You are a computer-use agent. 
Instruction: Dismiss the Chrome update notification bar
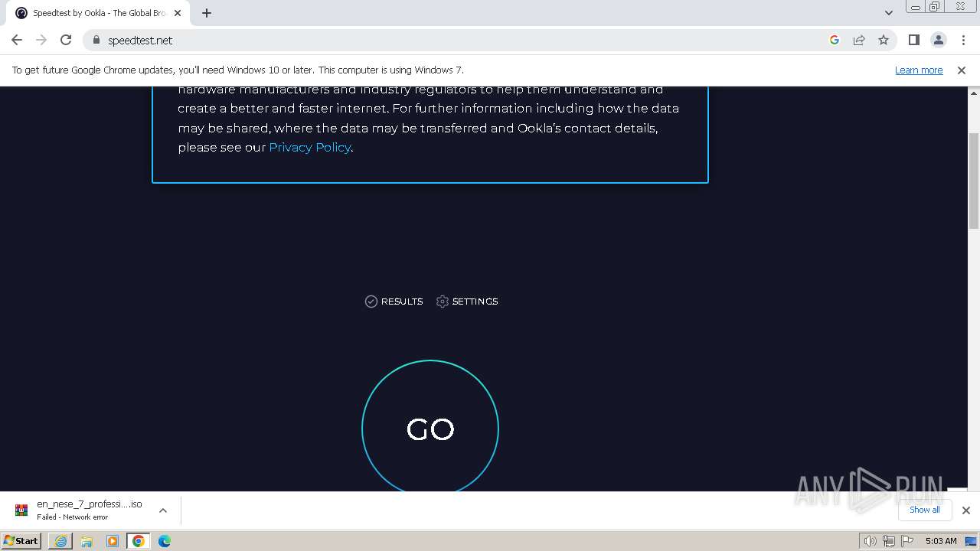pyautogui.click(x=962, y=70)
